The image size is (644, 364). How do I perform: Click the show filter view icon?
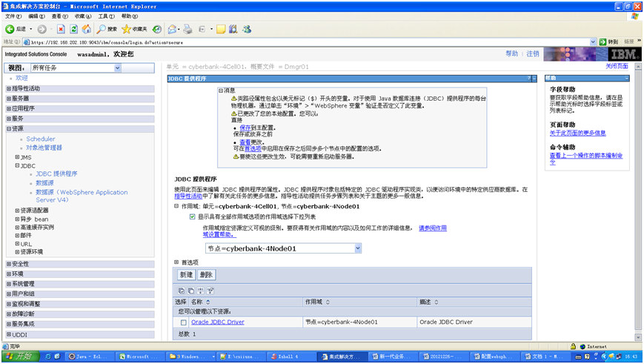point(200,291)
